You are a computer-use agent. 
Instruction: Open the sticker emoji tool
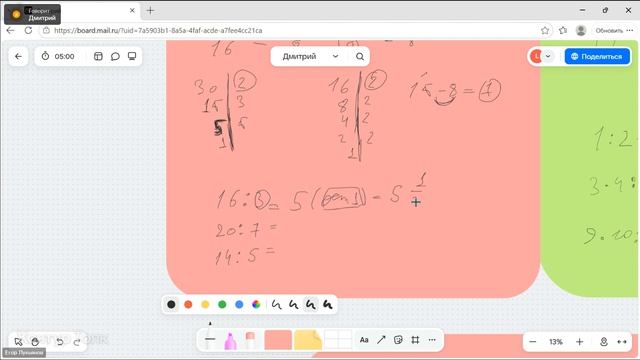pos(398,340)
